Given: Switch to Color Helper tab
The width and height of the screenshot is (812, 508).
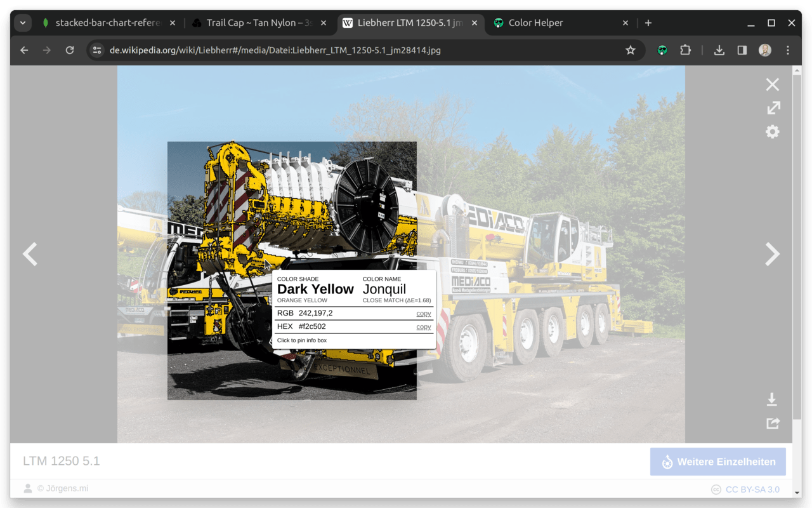Looking at the screenshot, I should pos(536,23).
